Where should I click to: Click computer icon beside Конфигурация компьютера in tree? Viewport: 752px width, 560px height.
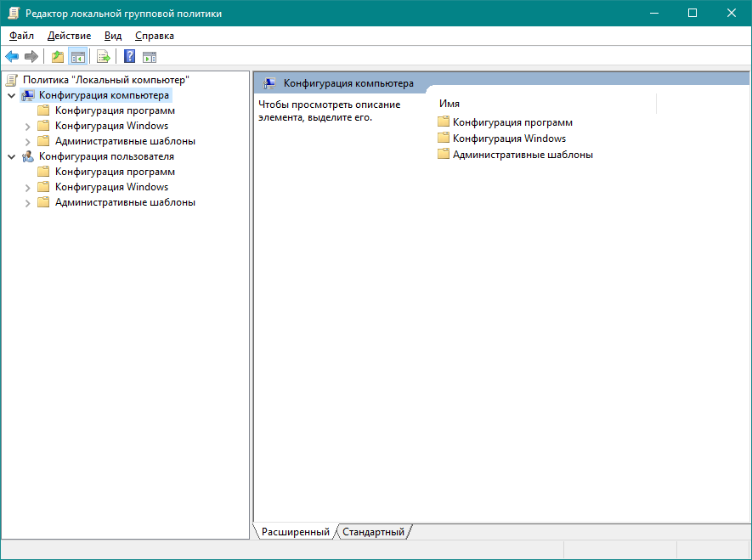pyautogui.click(x=28, y=95)
